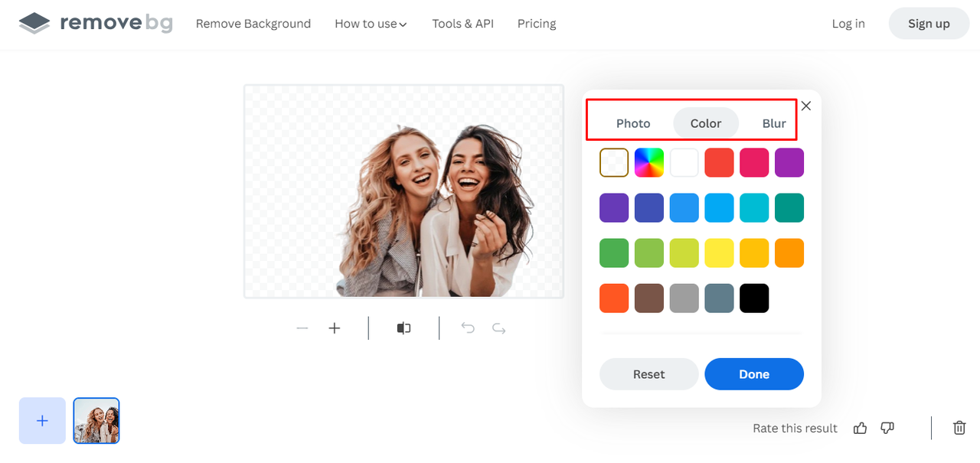This screenshot has width=980, height=463.
Task: Pick the gray color swatch
Action: (x=684, y=298)
